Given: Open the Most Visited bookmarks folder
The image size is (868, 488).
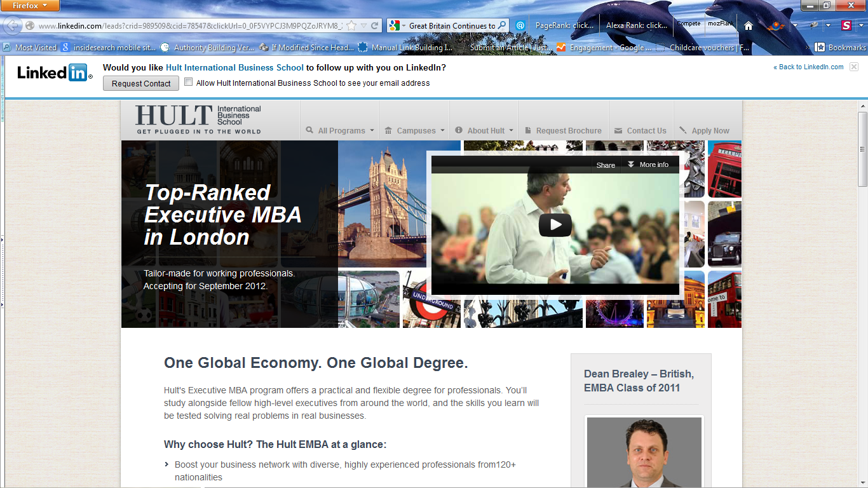Looking at the screenshot, I should [30, 47].
